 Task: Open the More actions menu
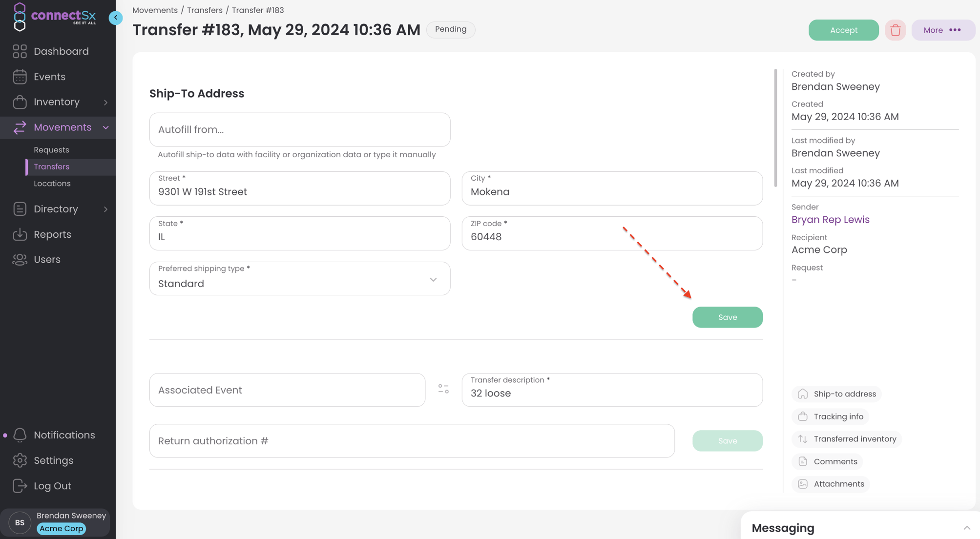coord(942,30)
